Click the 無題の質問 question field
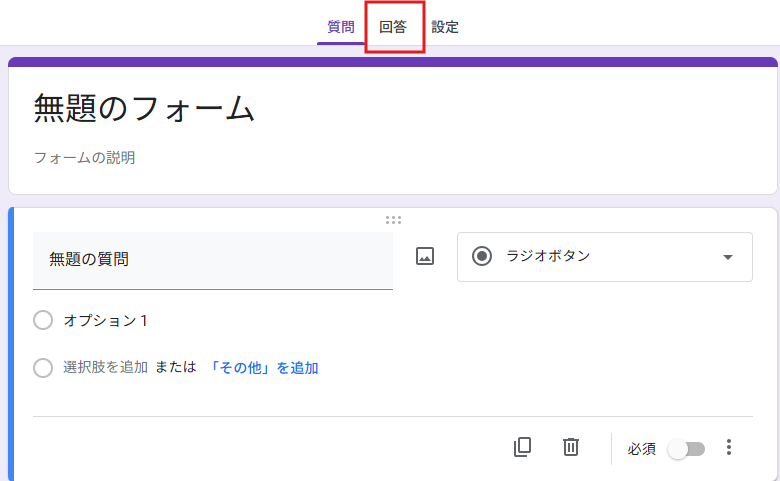This screenshot has height=481, width=780. [x=213, y=260]
